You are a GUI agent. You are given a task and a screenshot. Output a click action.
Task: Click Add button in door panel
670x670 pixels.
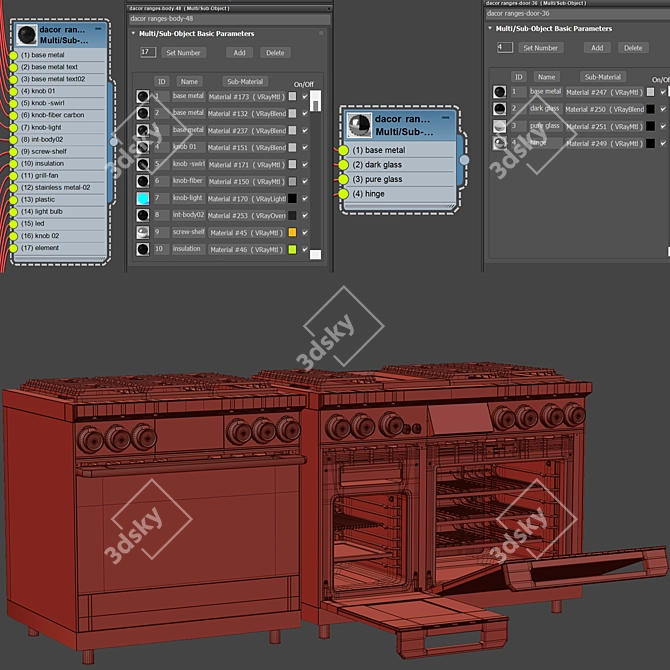click(597, 48)
